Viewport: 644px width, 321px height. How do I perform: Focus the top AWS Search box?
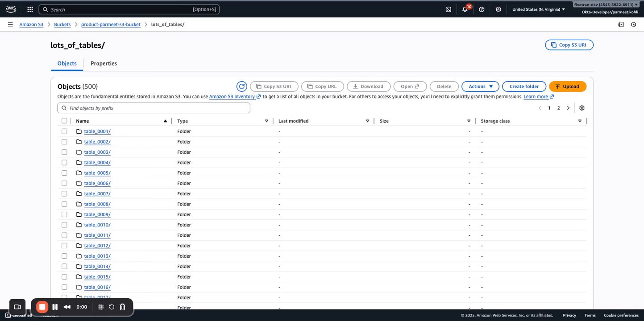coord(129,9)
